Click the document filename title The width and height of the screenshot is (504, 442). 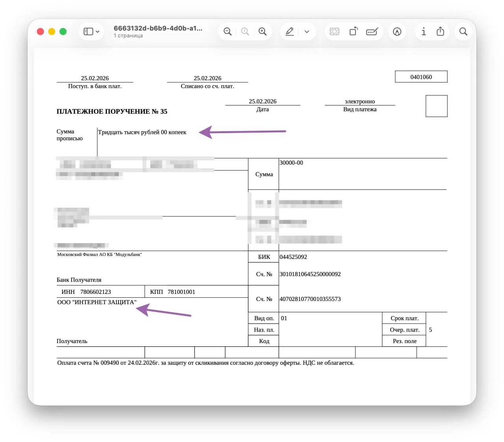[x=158, y=28]
